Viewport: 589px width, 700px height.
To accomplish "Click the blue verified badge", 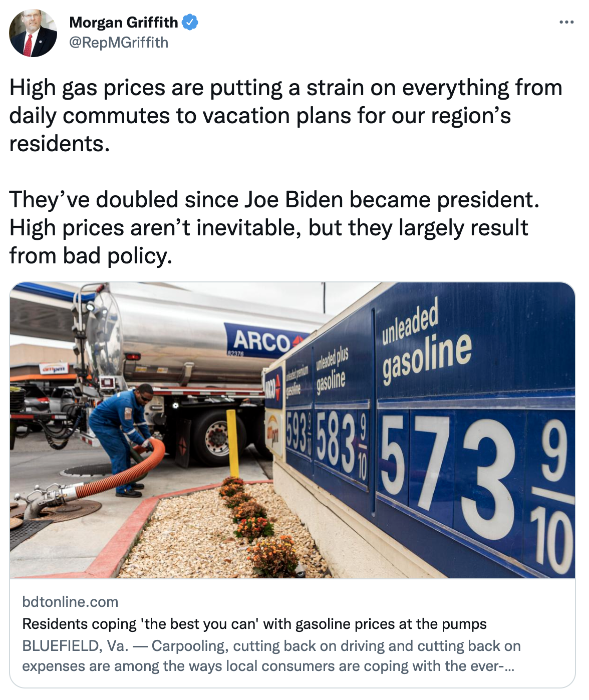I will 190,23.
